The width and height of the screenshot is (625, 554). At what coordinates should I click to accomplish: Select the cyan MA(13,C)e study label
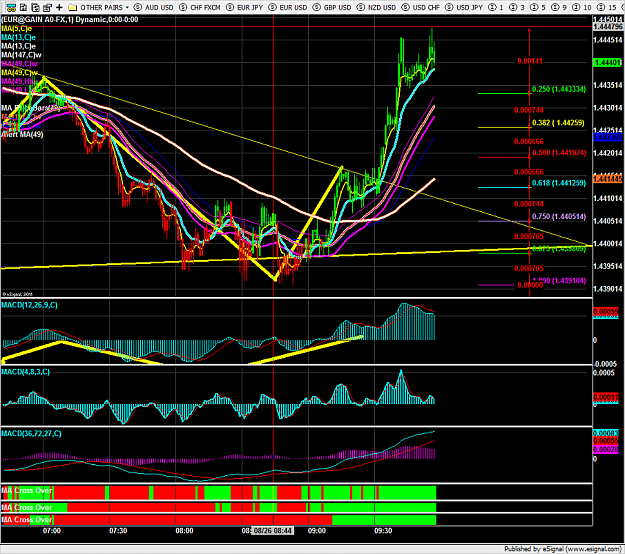coord(18,37)
